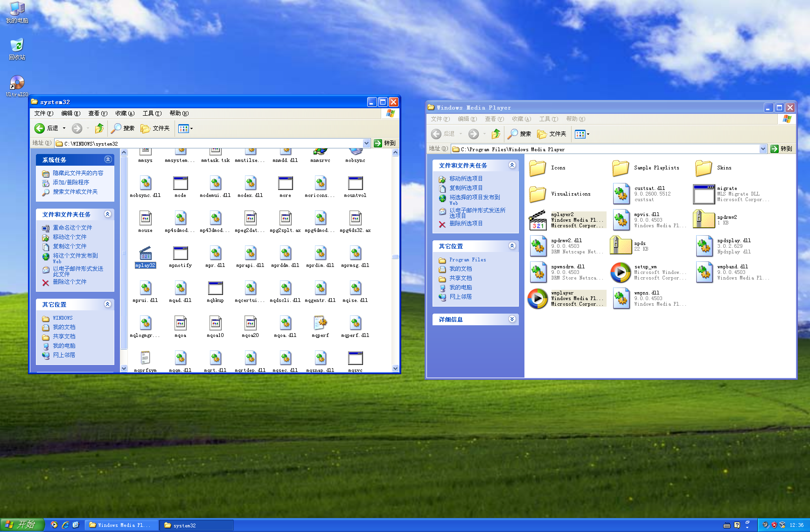Image resolution: width=810 pixels, height=532 pixels.
Task: Click the 删除这个文件 sidebar link
Action: pyautogui.click(x=70, y=282)
